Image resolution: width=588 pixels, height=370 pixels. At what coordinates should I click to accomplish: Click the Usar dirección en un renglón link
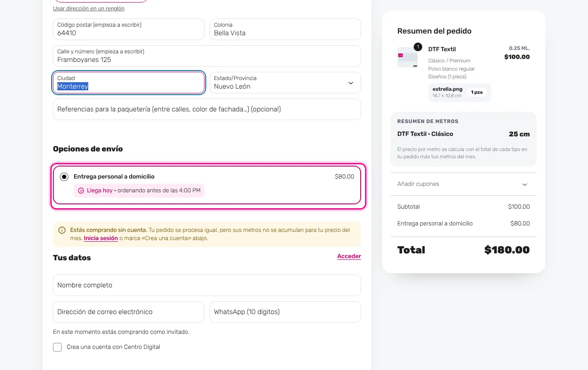[x=89, y=9]
